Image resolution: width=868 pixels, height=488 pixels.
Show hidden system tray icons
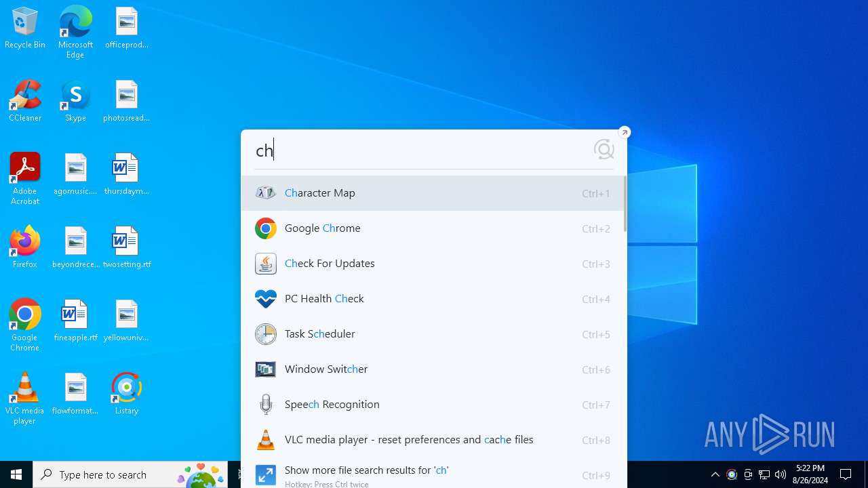point(715,474)
